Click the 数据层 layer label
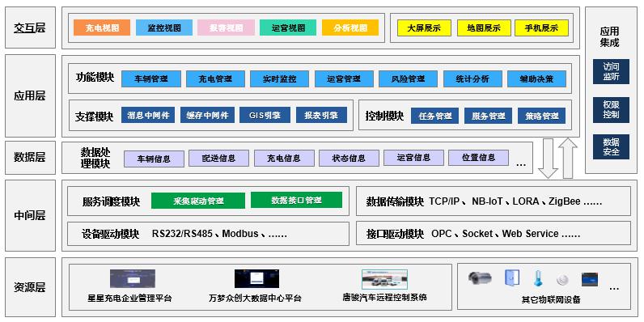Image resolution: width=644 pixels, height=322 pixels. pyautogui.click(x=30, y=157)
